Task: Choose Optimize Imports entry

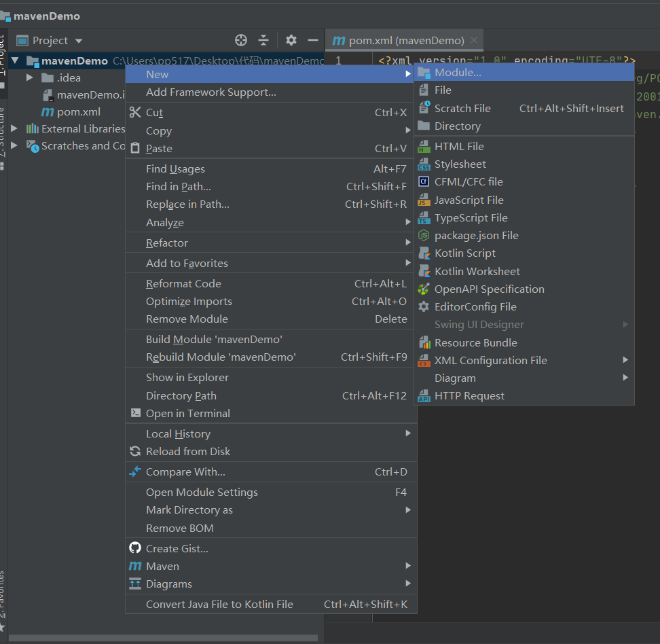Action: (270, 302)
